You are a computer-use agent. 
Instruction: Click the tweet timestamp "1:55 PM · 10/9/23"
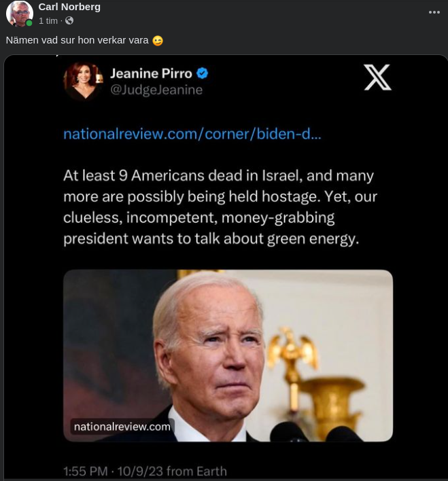144,471
